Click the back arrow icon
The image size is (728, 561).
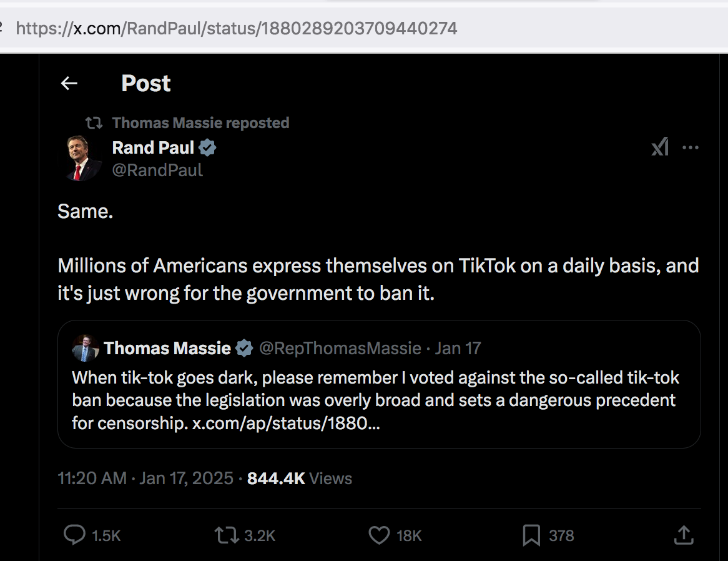coord(69,83)
